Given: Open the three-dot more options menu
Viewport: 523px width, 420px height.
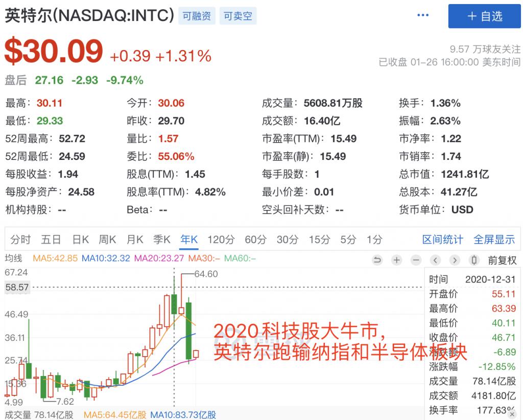Looking at the screenshot, I should [x=422, y=15].
